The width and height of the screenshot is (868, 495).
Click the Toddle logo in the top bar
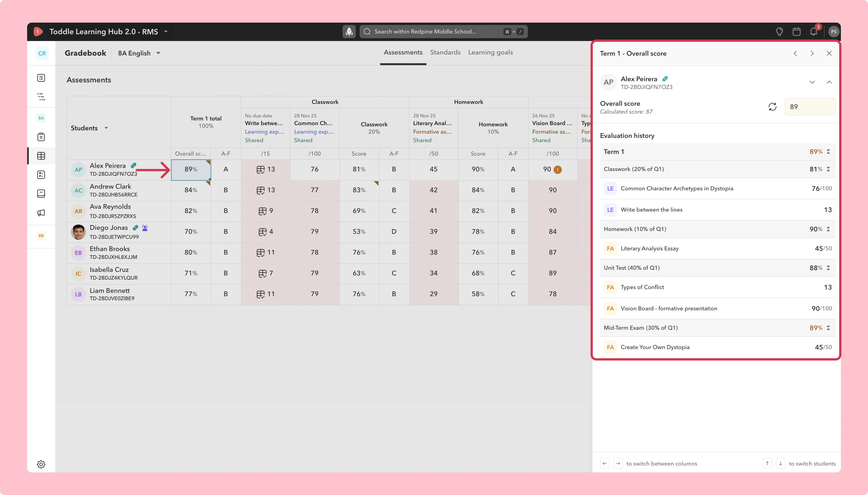click(x=38, y=32)
